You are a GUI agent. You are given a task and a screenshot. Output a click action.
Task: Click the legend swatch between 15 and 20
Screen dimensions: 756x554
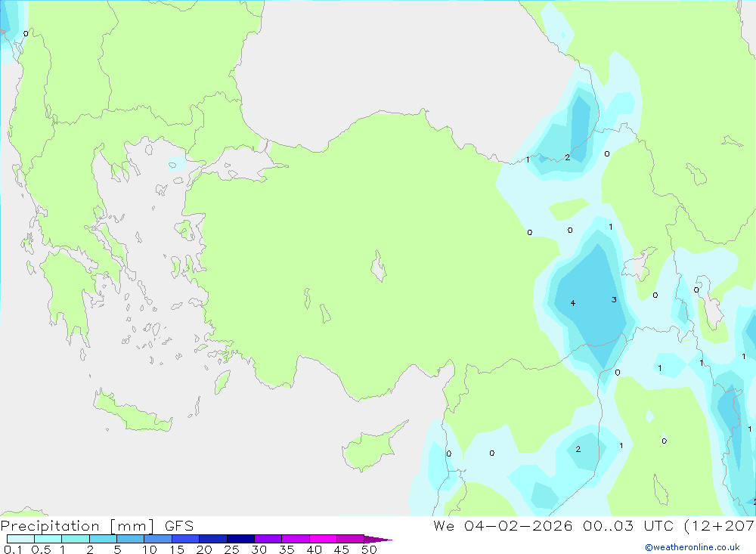(185, 539)
